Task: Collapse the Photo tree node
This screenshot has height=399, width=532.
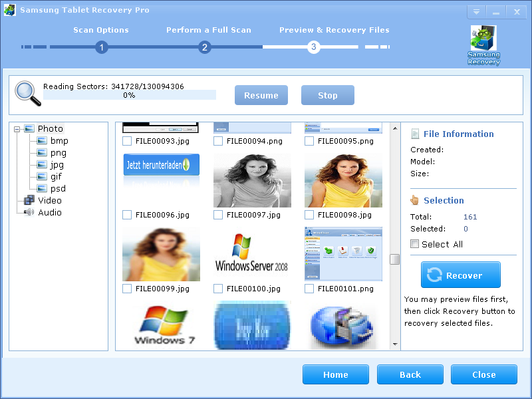Action: (x=17, y=129)
